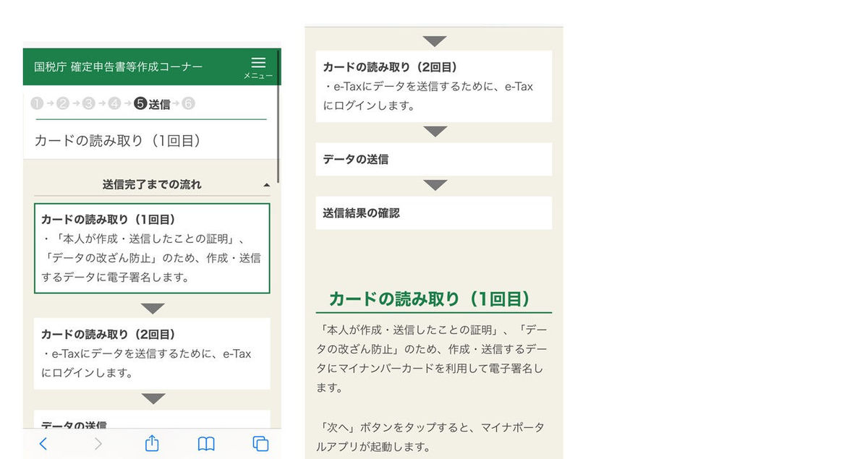Tap Safari forward arrow

click(98, 444)
